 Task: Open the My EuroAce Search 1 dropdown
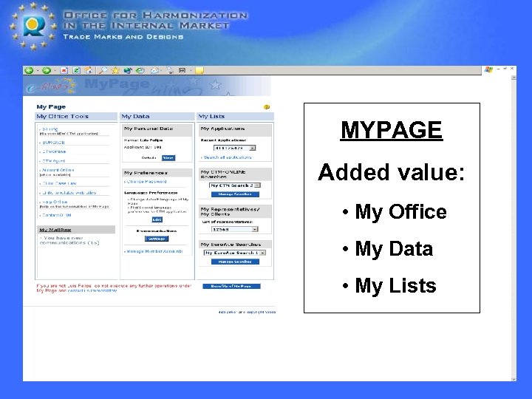point(235,253)
